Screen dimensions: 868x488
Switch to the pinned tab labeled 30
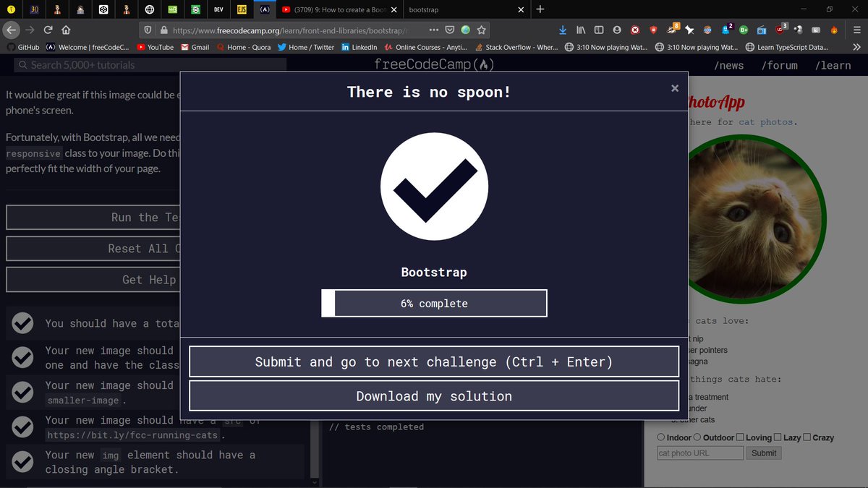pos(35,9)
